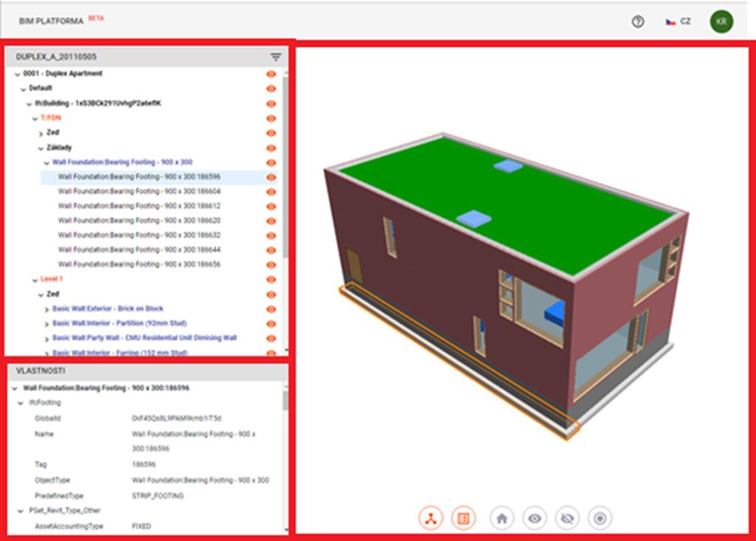Reset the 3D view to home
Image resolution: width=756 pixels, height=541 pixels.
(x=502, y=518)
